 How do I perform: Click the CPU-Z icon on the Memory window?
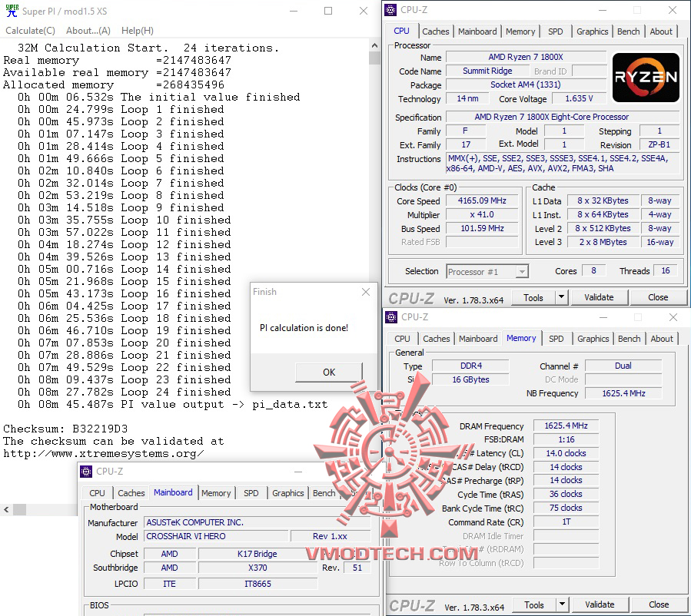(391, 317)
